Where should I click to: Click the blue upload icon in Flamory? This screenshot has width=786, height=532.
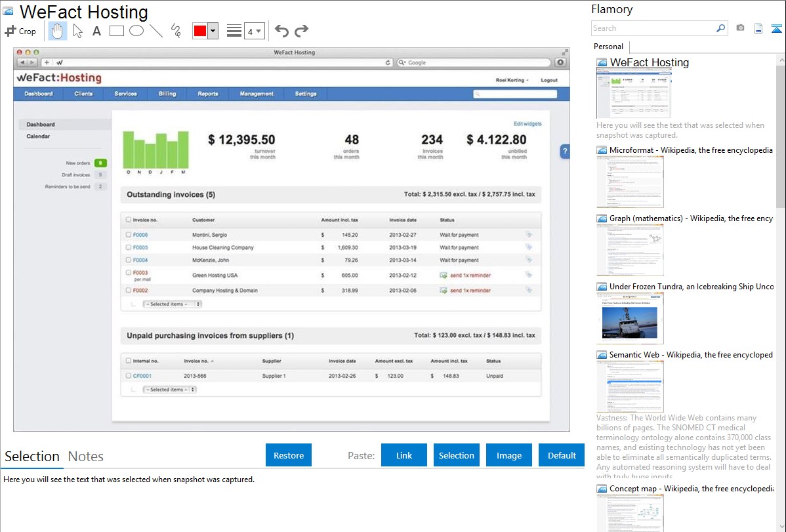(x=776, y=28)
